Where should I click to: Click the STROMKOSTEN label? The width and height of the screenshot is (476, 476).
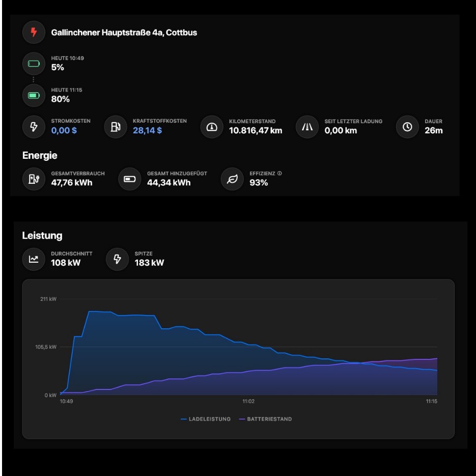71,121
